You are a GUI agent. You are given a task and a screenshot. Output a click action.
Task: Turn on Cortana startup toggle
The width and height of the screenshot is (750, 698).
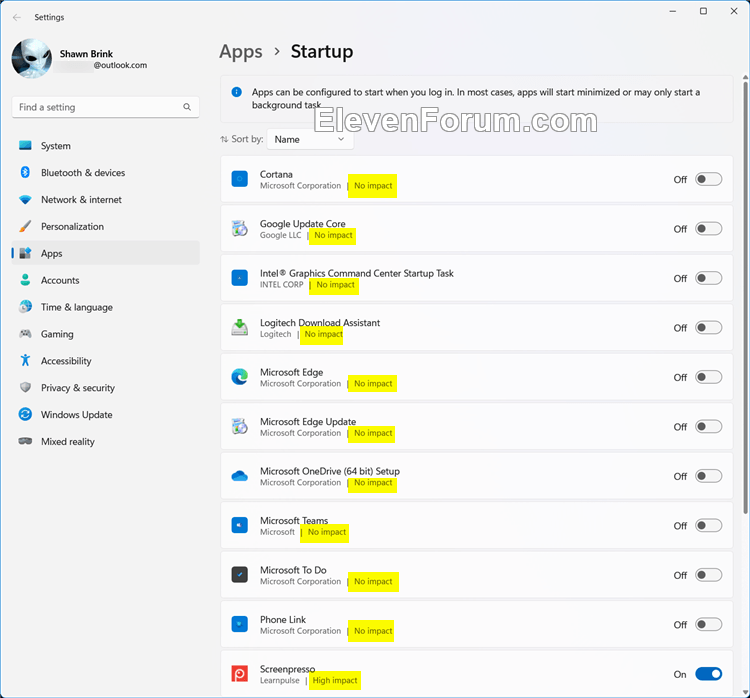pos(708,179)
